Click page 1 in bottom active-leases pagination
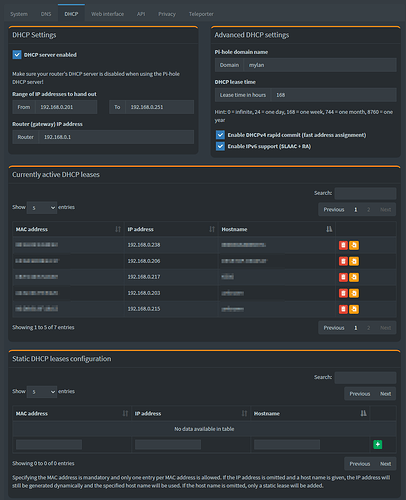The height and width of the screenshot is (500, 406). pyautogui.click(x=356, y=328)
